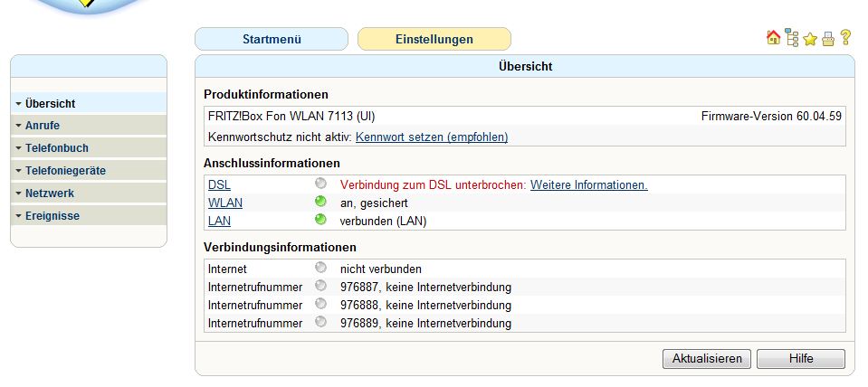Switch to the Einstellungen tab
Viewport: 868px width, 387px height.
[x=434, y=39]
